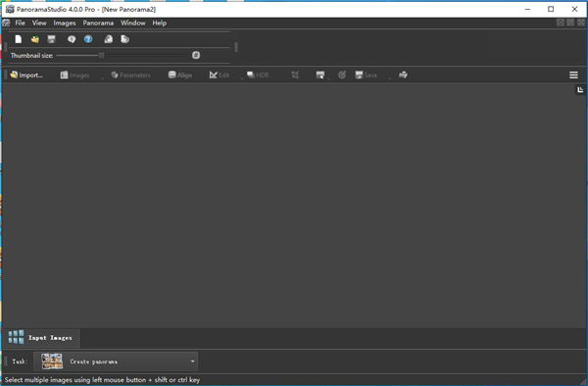
Task: Click the render preview icon before the circular target icon
Action: pos(319,75)
